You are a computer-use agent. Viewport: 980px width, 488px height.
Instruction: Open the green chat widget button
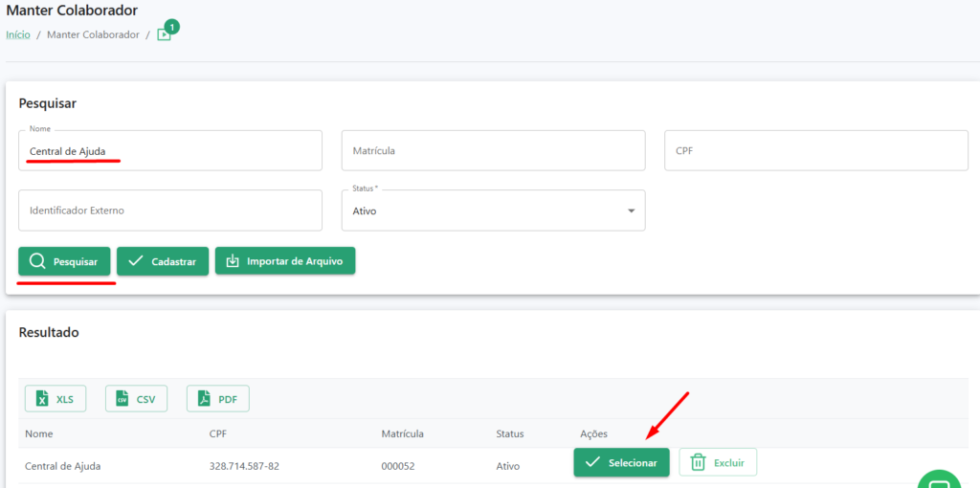pyautogui.click(x=939, y=480)
